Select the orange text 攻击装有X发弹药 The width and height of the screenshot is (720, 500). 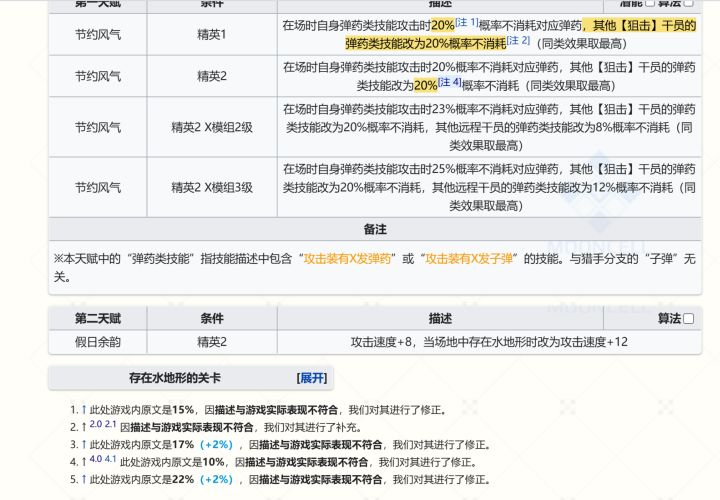(347, 259)
